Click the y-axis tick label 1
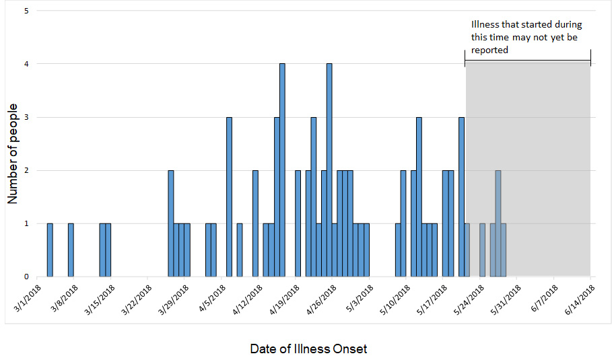612x364 pixels. pos(26,223)
